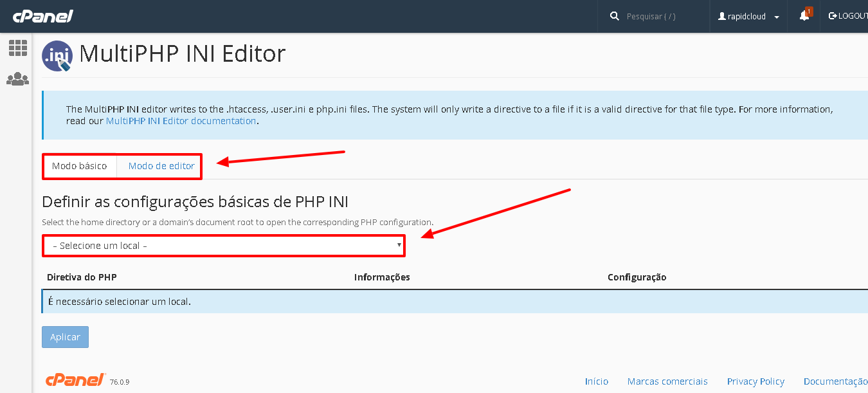The image size is (868, 393).
Task: Click the notifications bell icon
Action: point(804,16)
